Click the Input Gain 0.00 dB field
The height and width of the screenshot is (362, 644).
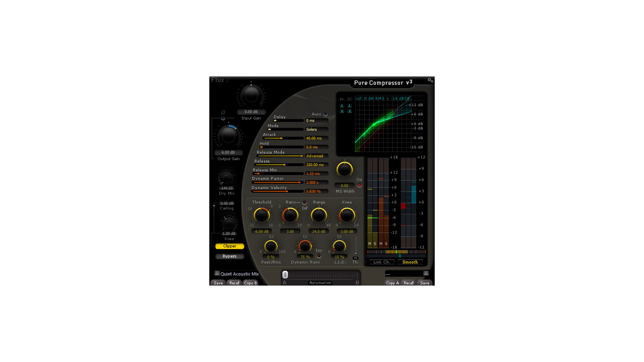[251, 112]
